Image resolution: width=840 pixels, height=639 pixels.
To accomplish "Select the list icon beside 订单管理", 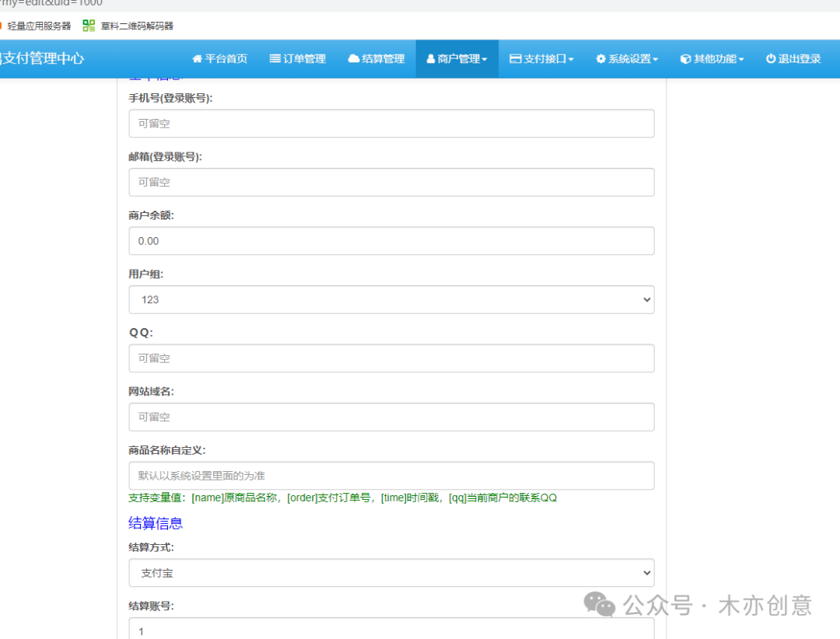I will [275, 58].
